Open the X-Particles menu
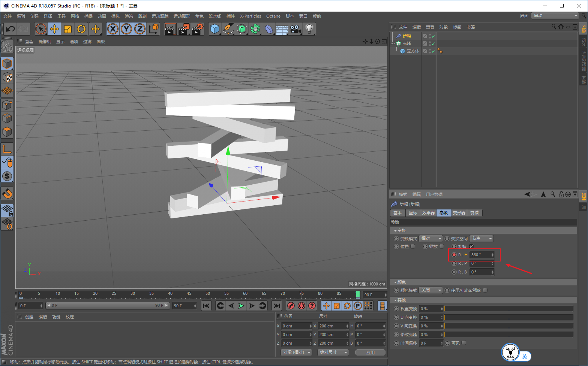 (x=250, y=16)
